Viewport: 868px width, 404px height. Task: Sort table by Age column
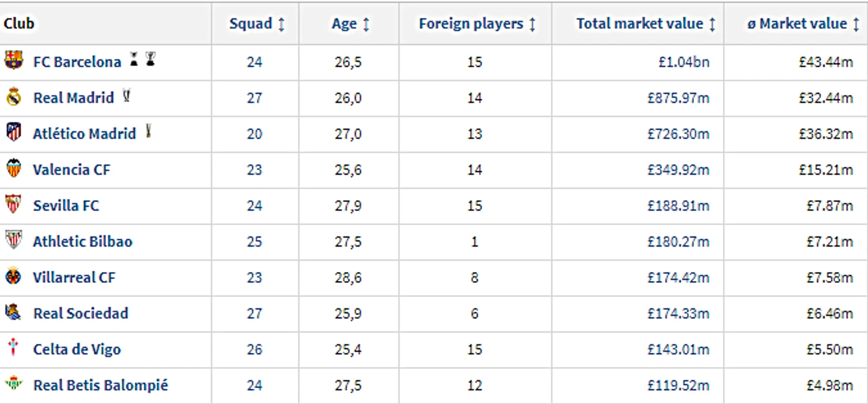click(350, 24)
